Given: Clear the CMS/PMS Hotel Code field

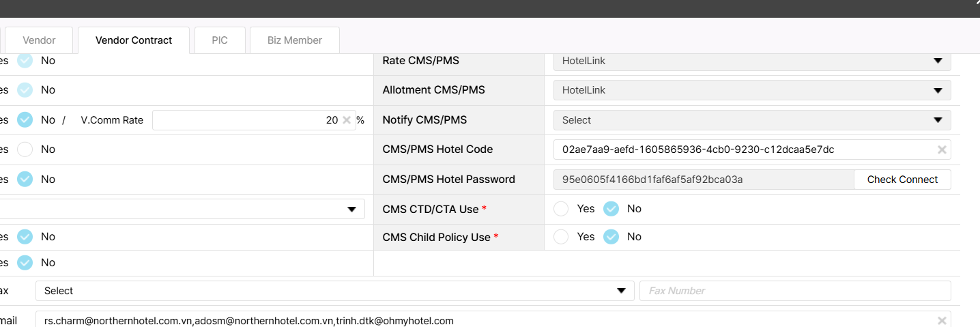Looking at the screenshot, I should pos(942,150).
